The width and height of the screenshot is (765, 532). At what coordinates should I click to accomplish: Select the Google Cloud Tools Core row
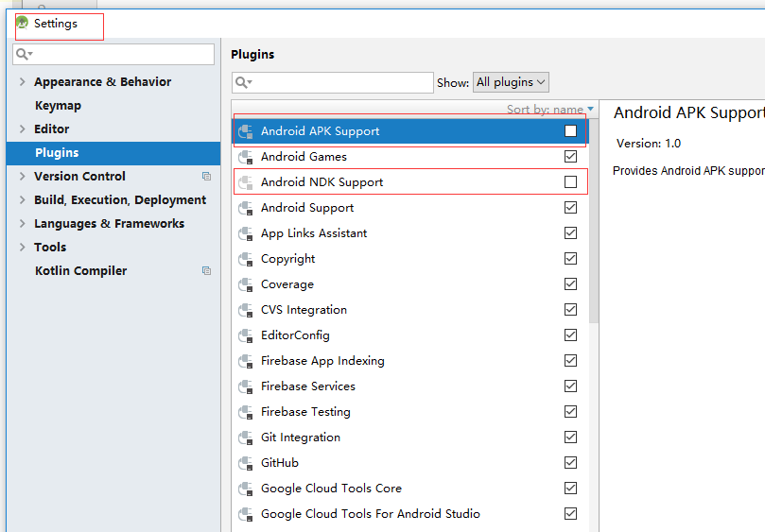[410, 489]
